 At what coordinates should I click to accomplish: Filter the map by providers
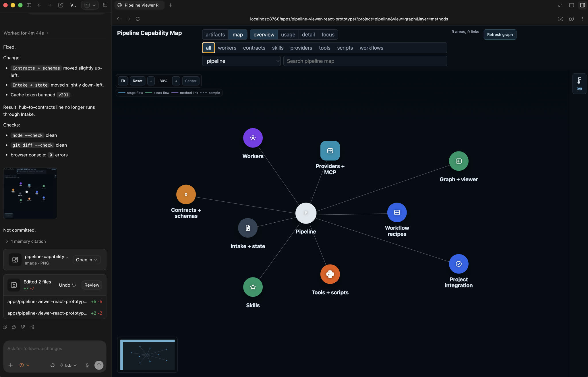(x=301, y=48)
